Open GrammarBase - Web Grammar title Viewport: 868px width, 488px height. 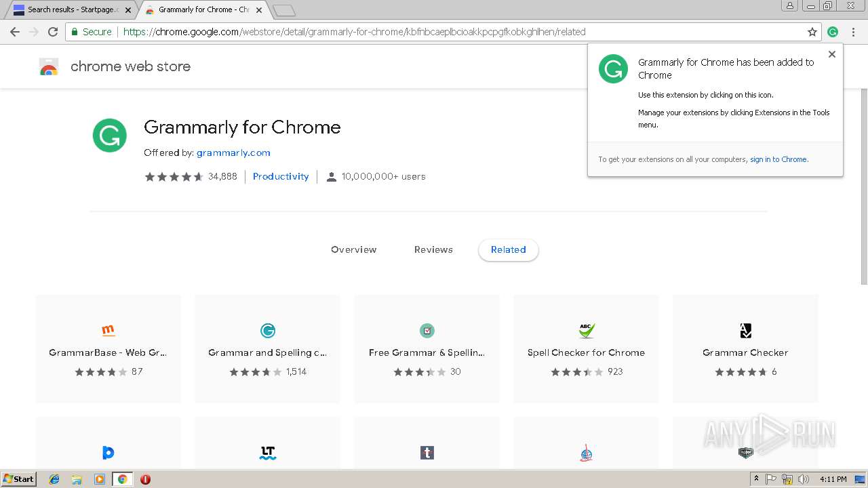point(108,352)
